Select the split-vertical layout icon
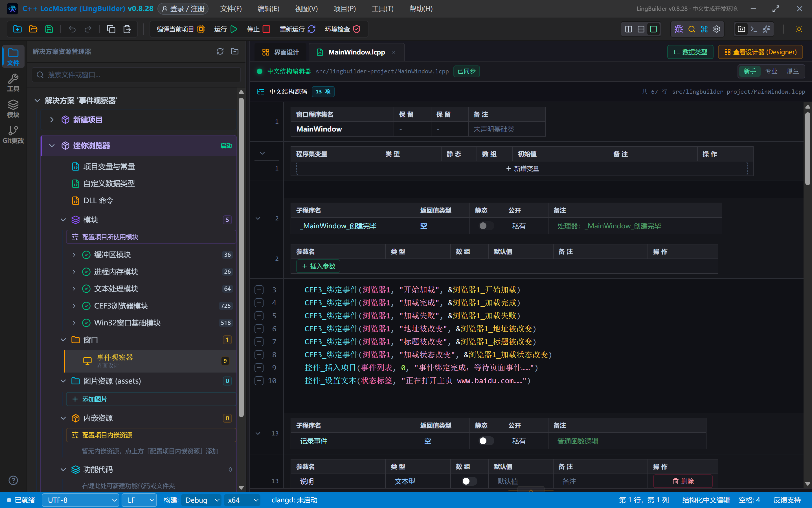 click(x=628, y=29)
